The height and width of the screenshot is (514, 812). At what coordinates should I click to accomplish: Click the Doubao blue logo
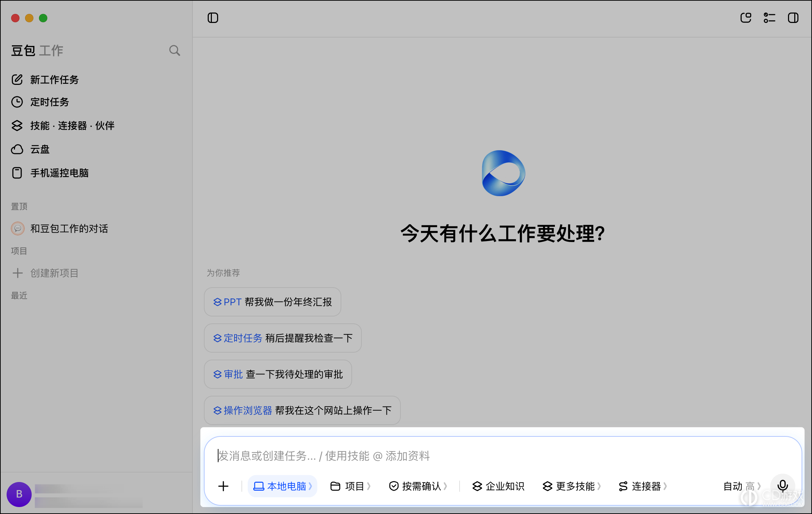tap(503, 173)
